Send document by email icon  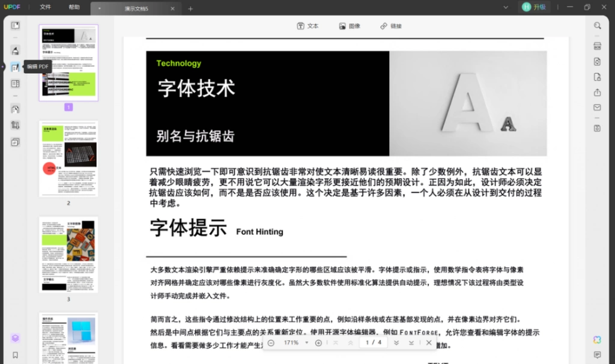597,108
